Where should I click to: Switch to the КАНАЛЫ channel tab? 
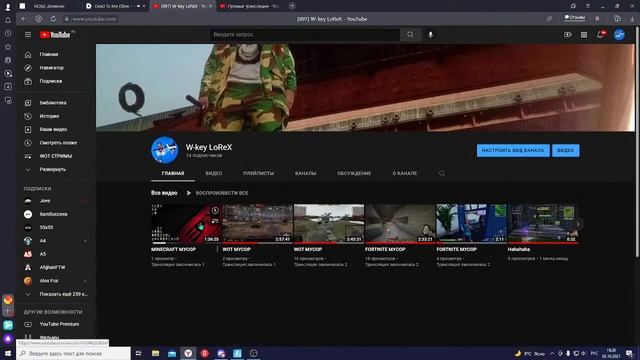pos(305,173)
